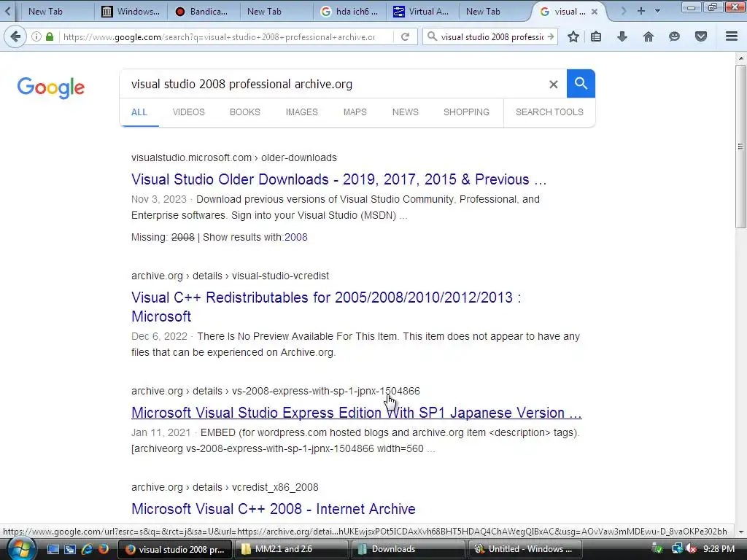Image resolution: width=747 pixels, height=560 pixels.
Task: Close the active Google search tab
Action: tap(595, 12)
